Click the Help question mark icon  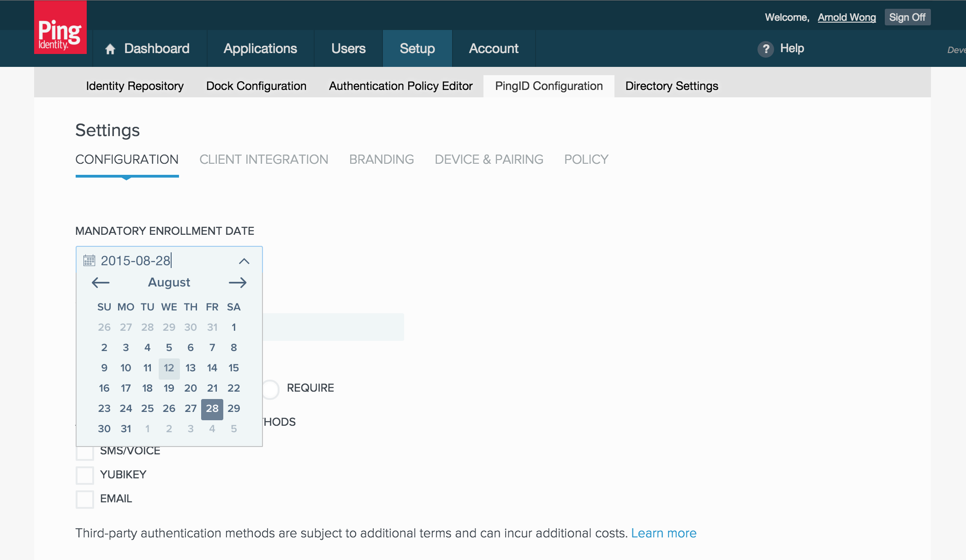[x=766, y=49]
